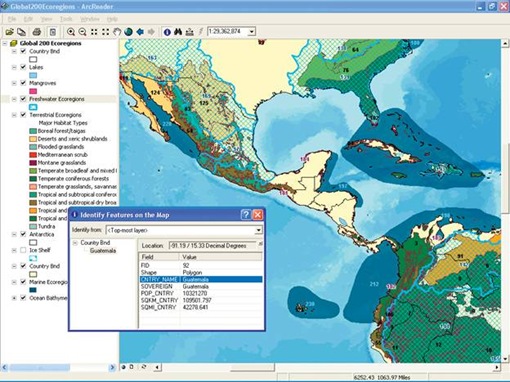The width and height of the screenshot is (510, 382).
Task: Click the small options icon beside Location field
Action: click(260, 244)
